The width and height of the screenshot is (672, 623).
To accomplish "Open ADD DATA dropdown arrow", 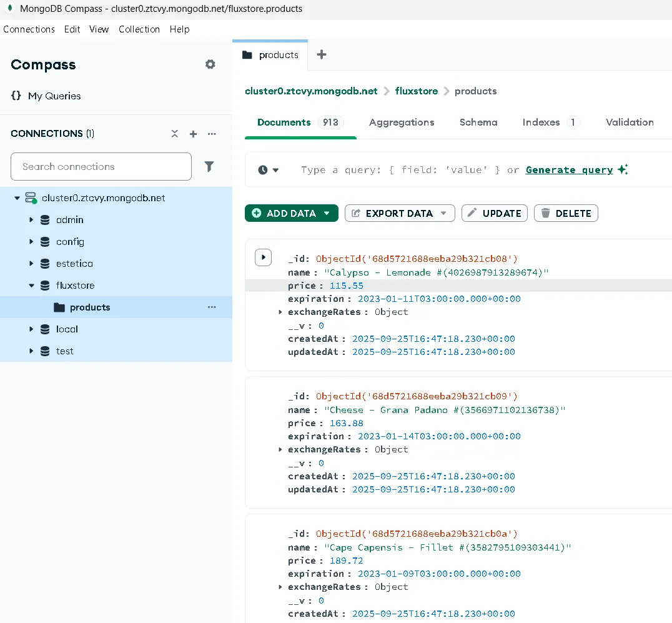I will click(x=327, y=213).
